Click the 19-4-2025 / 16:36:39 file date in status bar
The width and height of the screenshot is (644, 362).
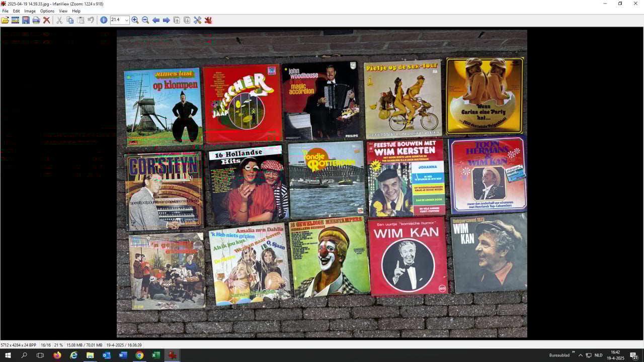(x=124, y=345)
